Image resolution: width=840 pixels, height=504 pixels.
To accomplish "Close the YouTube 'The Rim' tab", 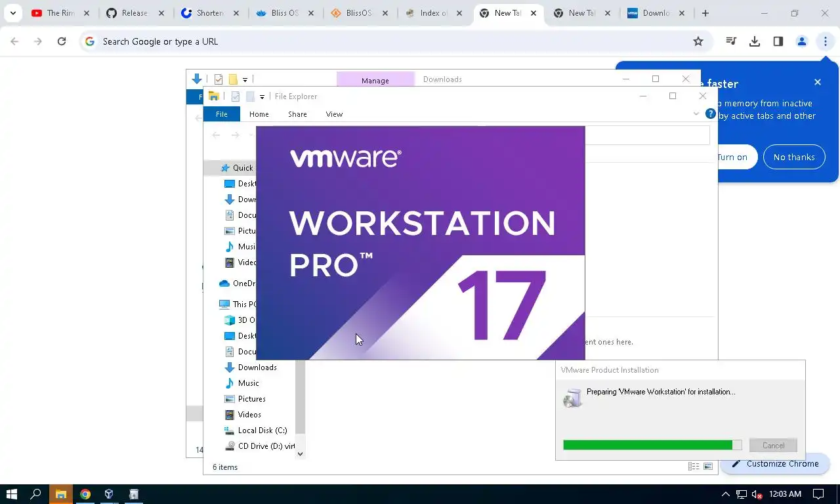I will pyautogui.click(x=87, y=13).
